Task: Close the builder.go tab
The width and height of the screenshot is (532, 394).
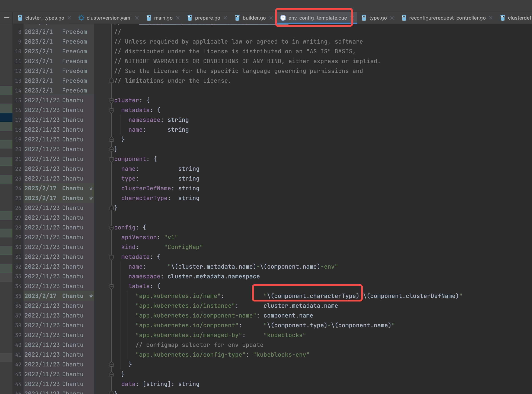Action: pyautogui.click(x=271, y=18)
